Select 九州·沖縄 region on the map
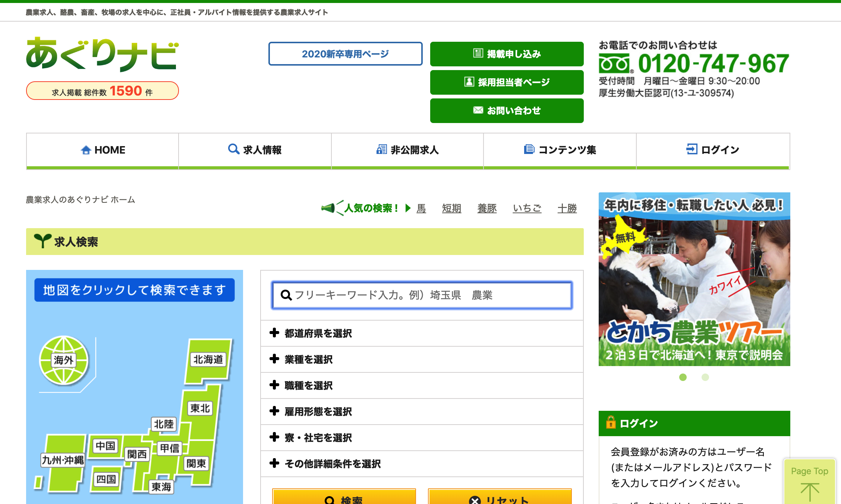Viewport: 841px width, 504px height. (63, 460)
